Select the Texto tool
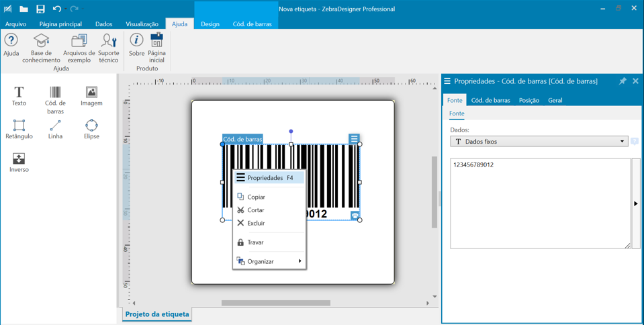644x325 pixels. (19, 96)
